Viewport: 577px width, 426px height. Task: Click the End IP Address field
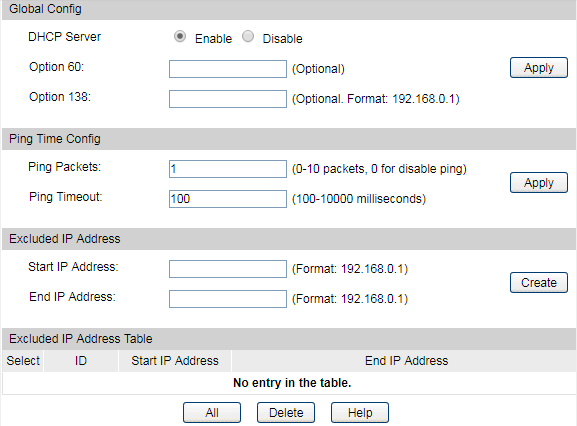[228, 299]
